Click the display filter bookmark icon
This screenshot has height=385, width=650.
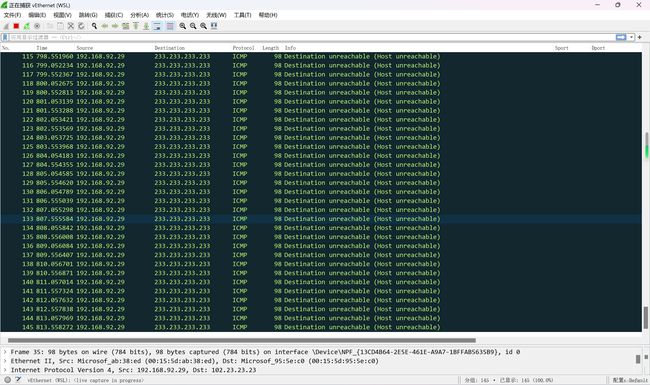pyautogui.click(x=5, y=37)
